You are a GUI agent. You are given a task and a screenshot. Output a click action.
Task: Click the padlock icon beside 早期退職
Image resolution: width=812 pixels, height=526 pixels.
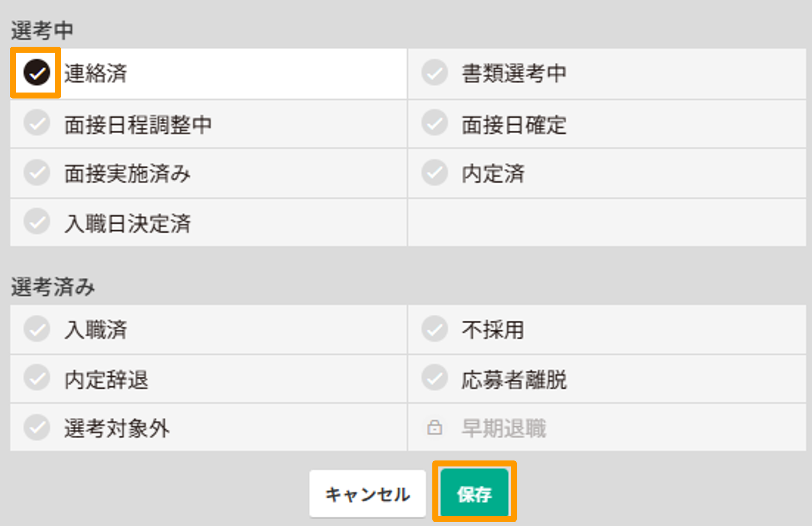click(x=434, y=427)
